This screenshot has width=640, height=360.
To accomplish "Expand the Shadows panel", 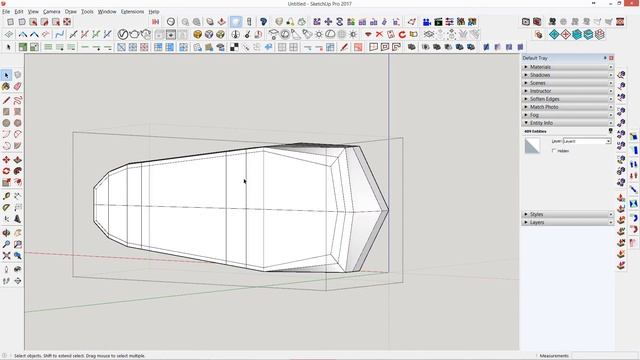I will [x=568, y=75].
